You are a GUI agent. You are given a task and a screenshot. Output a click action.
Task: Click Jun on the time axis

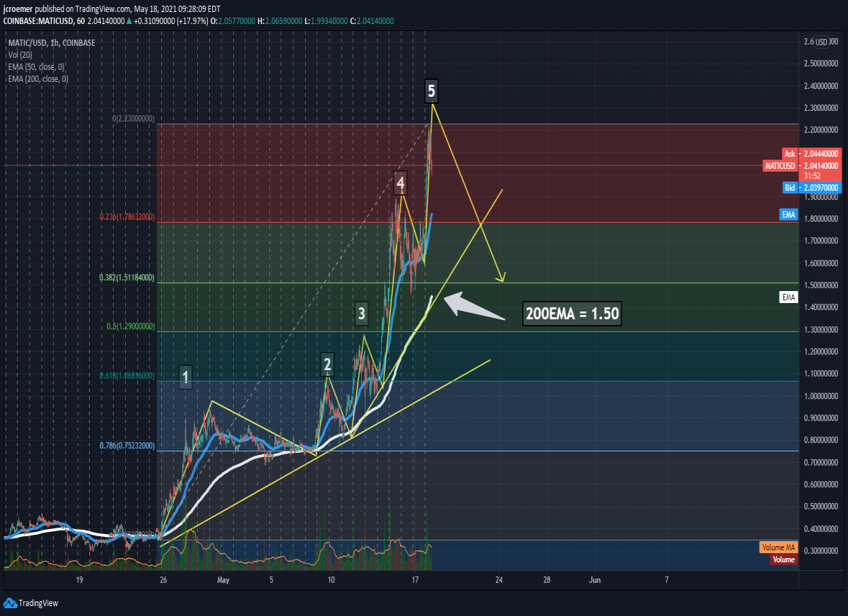(x=595, y=580)
